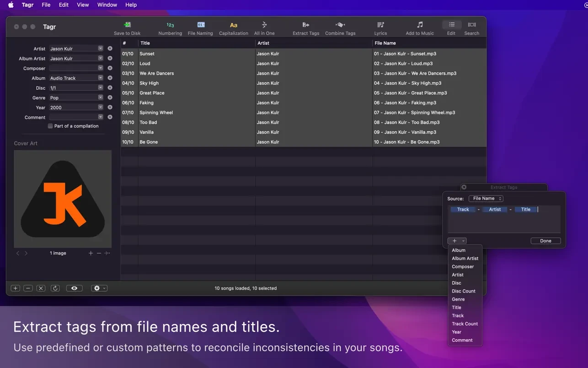Select the song row Spinning Wheel
This screenshot has width=588, height=368.
tap(156, 113)
